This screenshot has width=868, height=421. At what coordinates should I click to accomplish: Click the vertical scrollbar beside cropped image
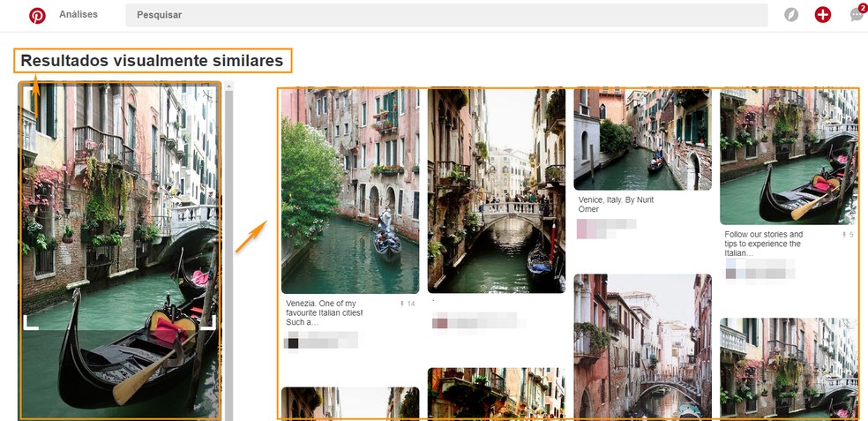pyautogui.click(x=228, y=247)
